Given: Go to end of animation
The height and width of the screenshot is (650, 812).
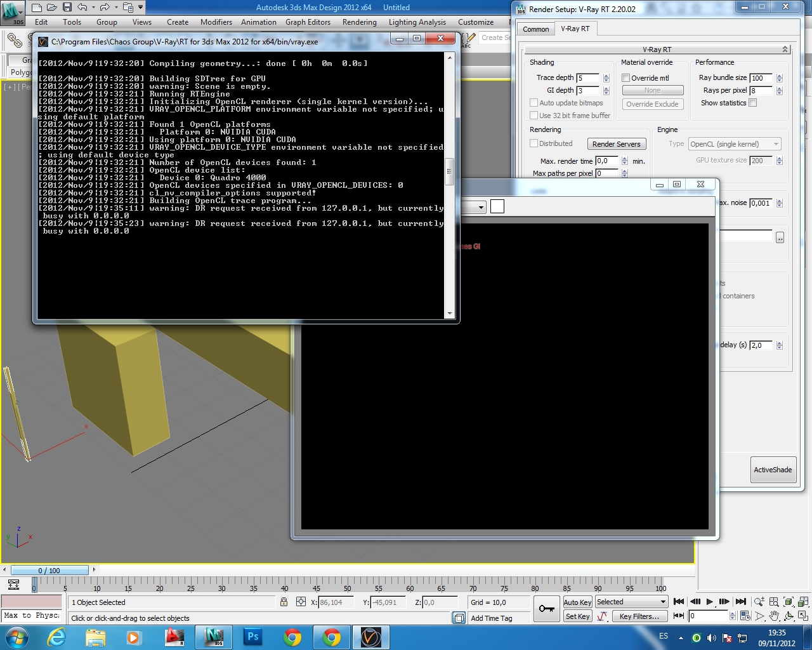Looking at the screenshot, I should (740, 602).
